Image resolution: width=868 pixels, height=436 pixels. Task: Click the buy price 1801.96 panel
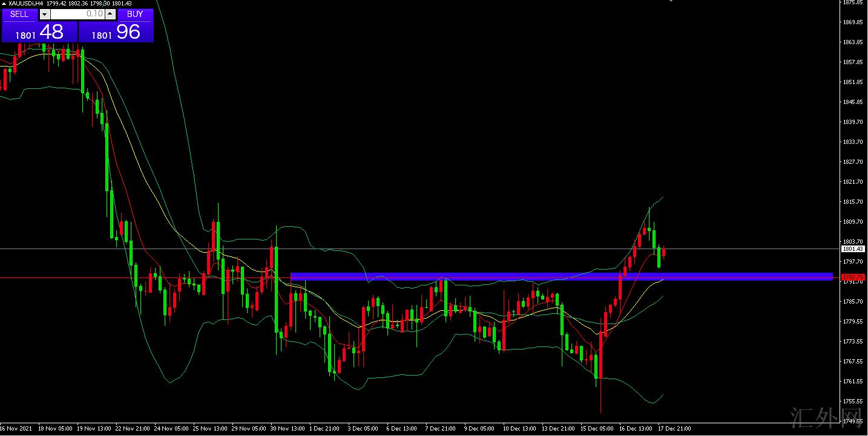116,33
